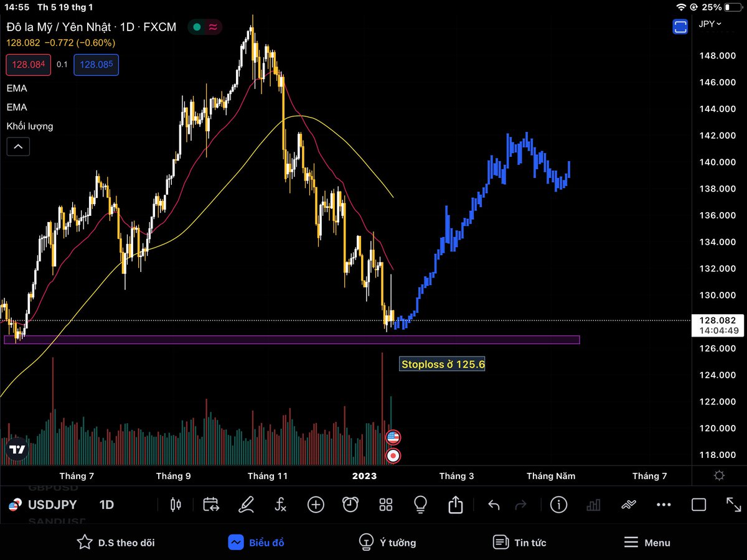
Task: Open the ideas lightbulb icon in the toolbar
Action: [x=421, y=505]
